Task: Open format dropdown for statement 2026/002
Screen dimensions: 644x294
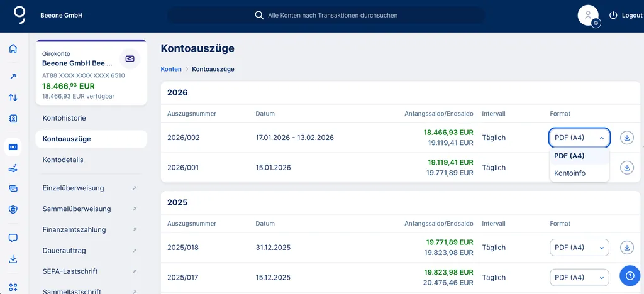Action: click(x=579, y=138)
